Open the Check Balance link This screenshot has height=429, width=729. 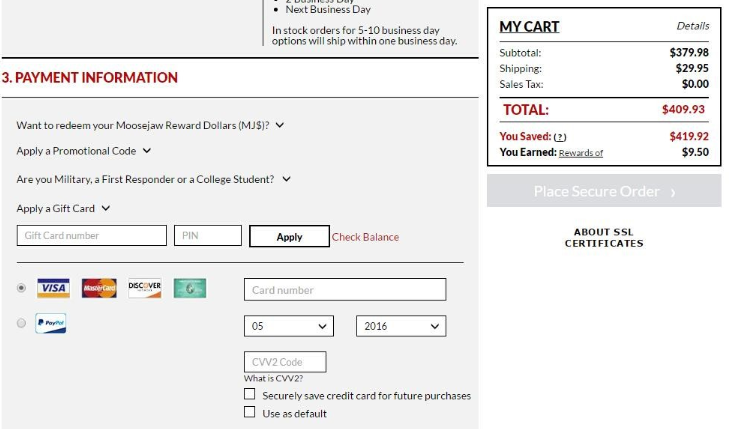pyautogui.click(x=365, y=237)
